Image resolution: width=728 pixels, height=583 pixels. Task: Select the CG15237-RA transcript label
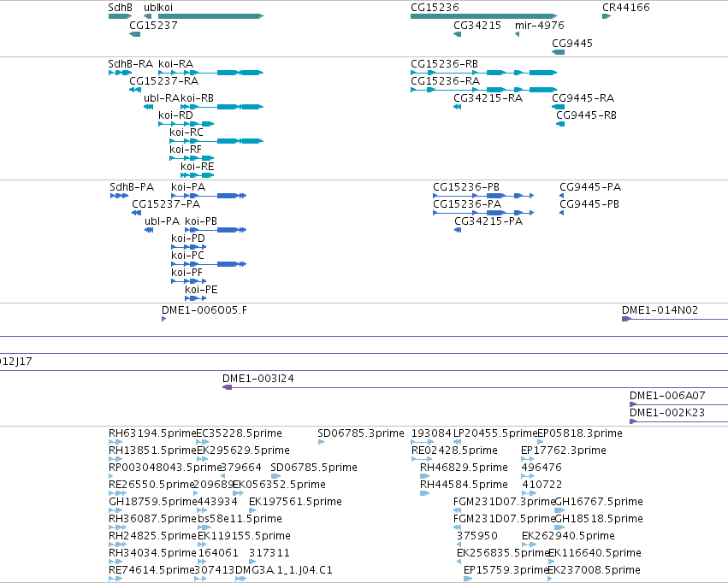click(164, 81)
